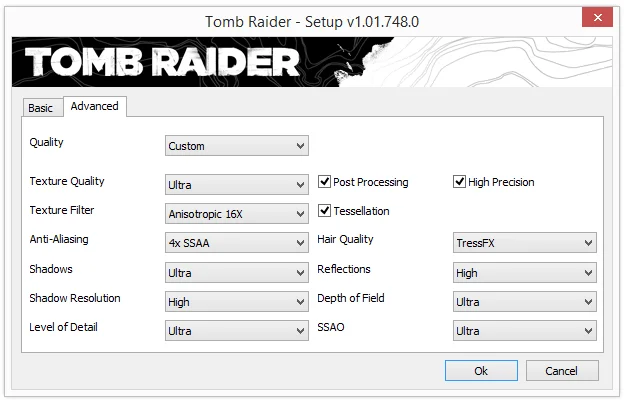Click the Shadow Resolution label
625x403 pixels.
(75, 298)
